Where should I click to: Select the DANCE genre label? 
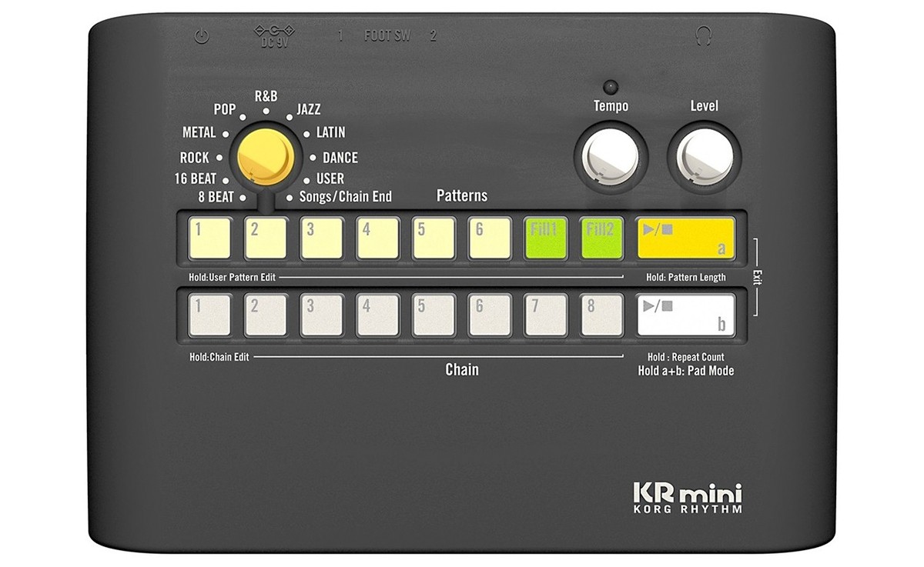[x=340, y=158]
